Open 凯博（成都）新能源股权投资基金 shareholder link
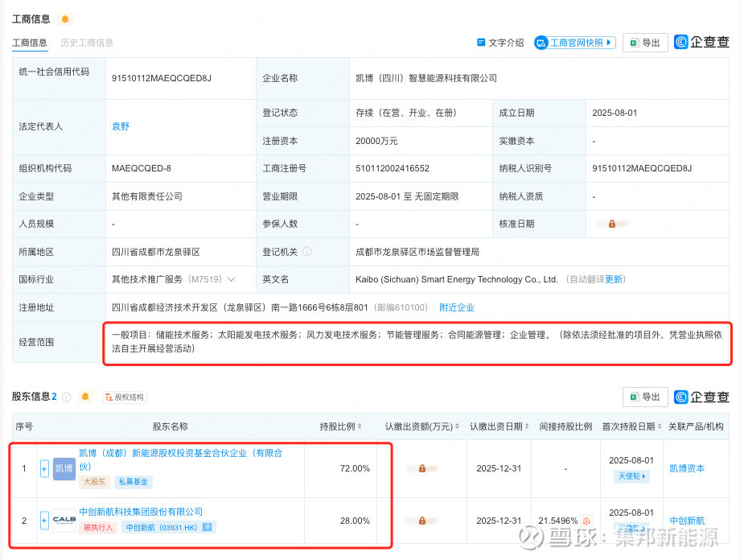This screenshot has width=740, height=560. click(x=181, y=459)
